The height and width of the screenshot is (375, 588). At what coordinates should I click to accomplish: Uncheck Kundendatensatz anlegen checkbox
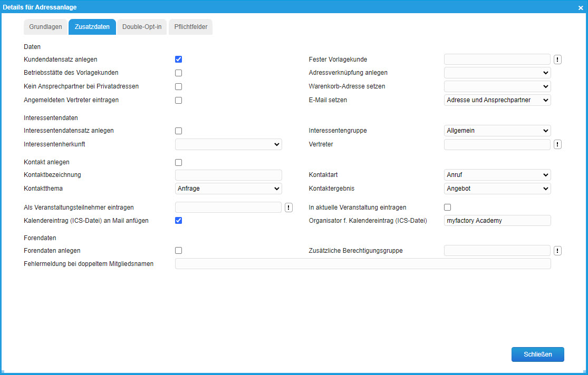pos(179,60)
